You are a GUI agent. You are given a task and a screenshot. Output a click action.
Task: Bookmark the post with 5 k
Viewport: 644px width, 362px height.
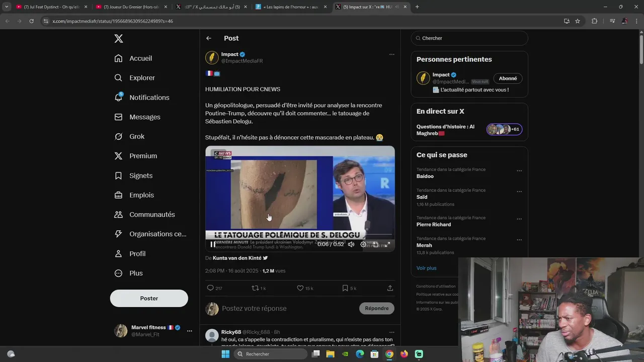coord(345,288)
